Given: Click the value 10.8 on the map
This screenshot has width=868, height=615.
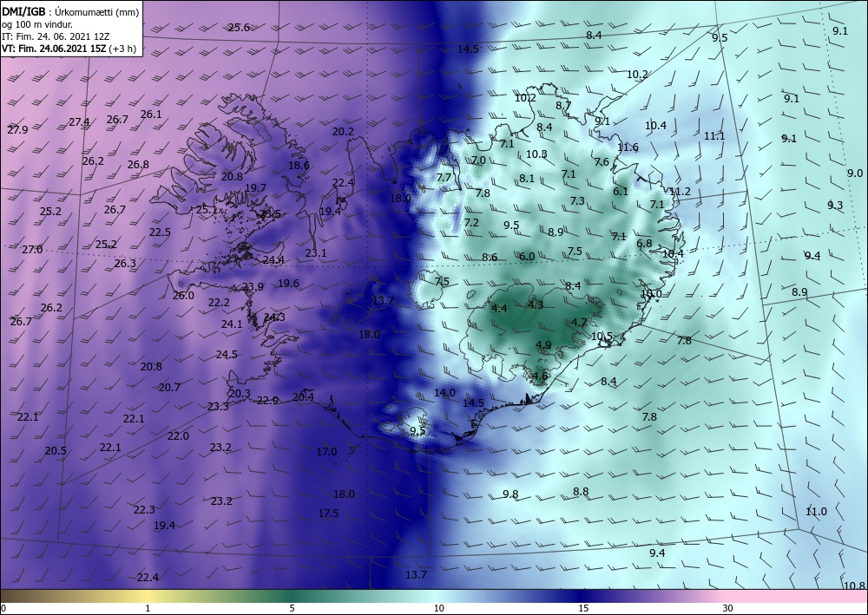Looking at the screenshot, I should 855,586.
